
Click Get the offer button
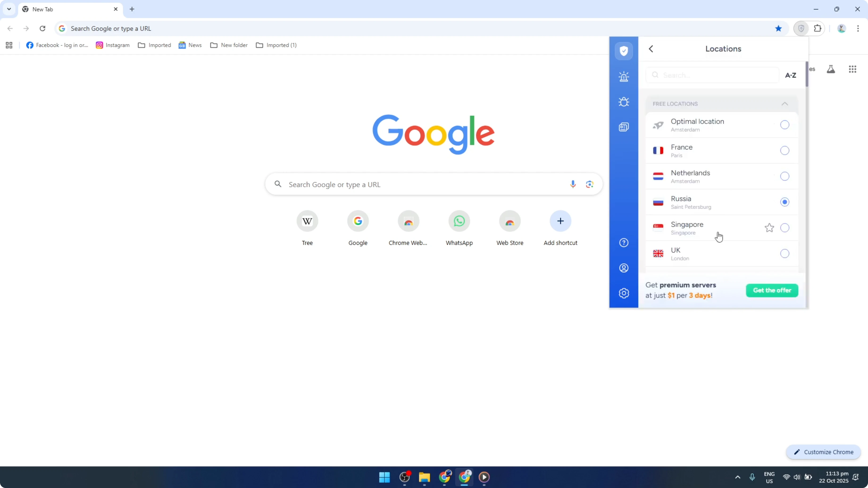click(772, 290)
